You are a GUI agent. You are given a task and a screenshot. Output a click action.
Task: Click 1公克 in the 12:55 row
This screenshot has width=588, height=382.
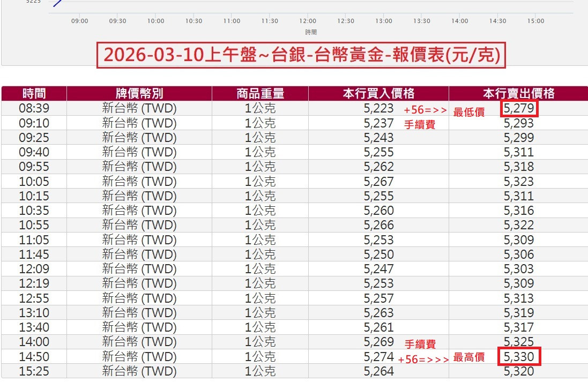point(260,298)
